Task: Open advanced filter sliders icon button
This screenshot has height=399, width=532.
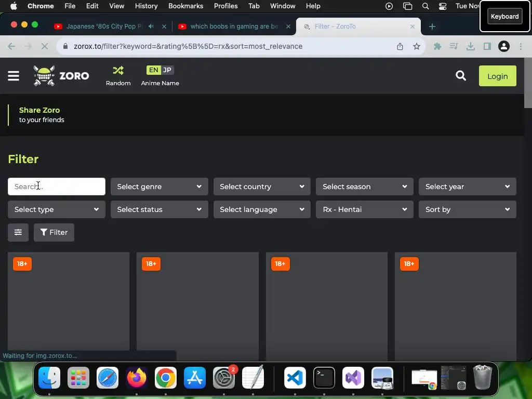Action: click(18, 232)
